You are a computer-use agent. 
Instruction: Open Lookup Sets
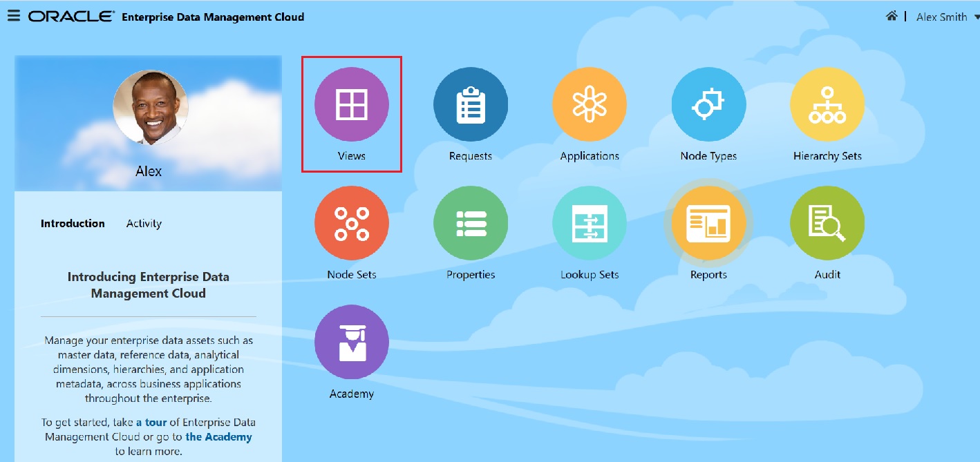click(590, 222)
